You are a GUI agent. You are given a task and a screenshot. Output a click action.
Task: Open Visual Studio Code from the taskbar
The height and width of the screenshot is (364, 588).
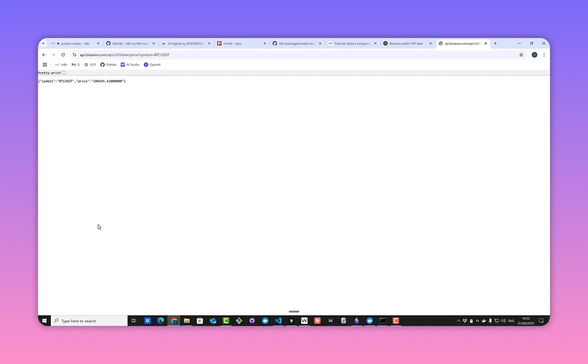pyautogui.click(x=278, y=321)
